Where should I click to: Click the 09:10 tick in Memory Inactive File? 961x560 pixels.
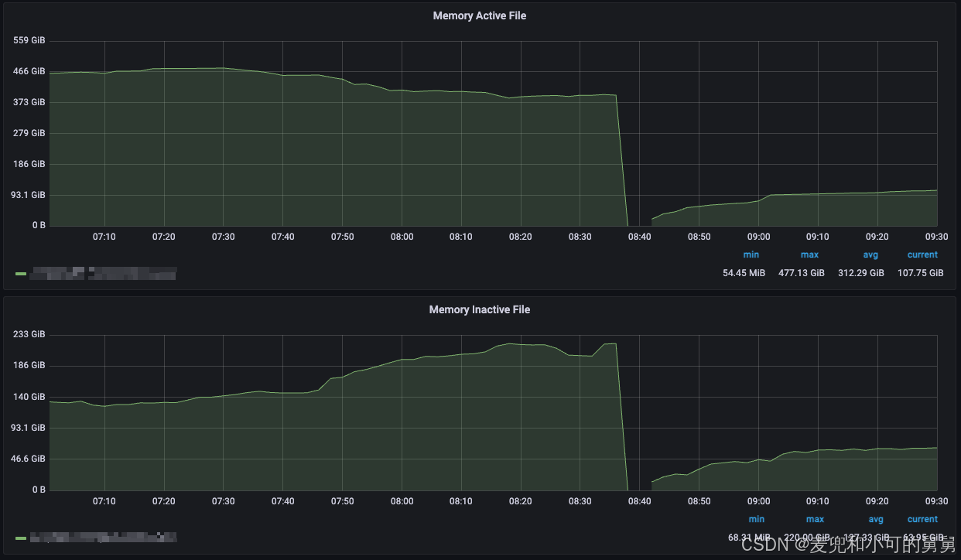tap(818, 501)
